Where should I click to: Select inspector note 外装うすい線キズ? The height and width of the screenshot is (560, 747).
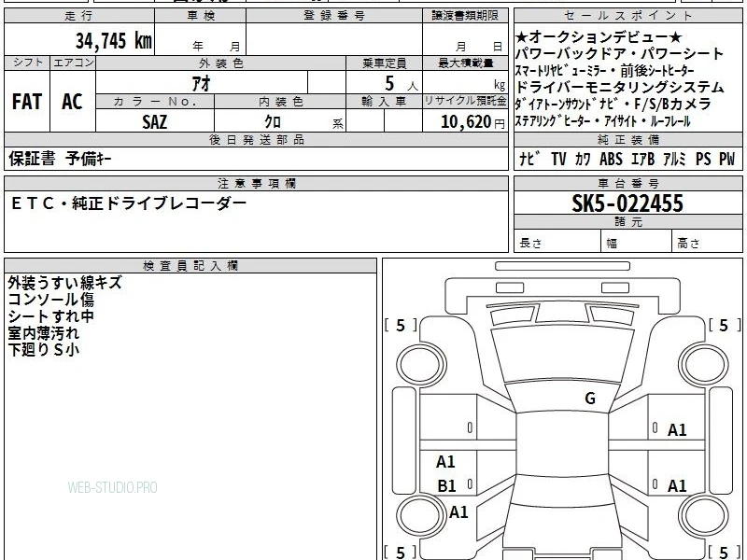64,283
